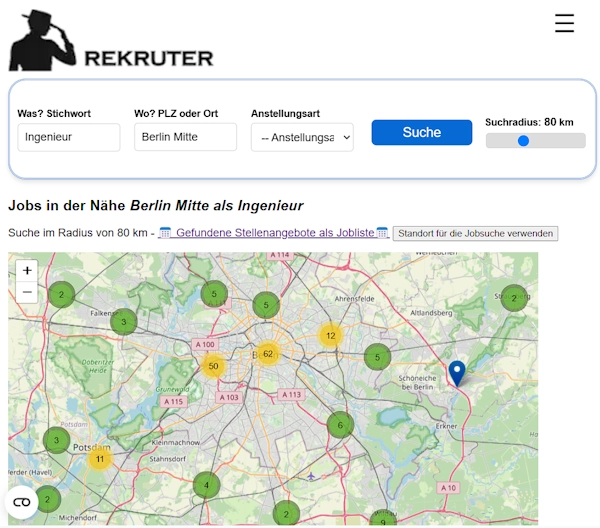600x528 pixels.
Task: Open the 2-job cluster near Strausberg
Action: 514,298
